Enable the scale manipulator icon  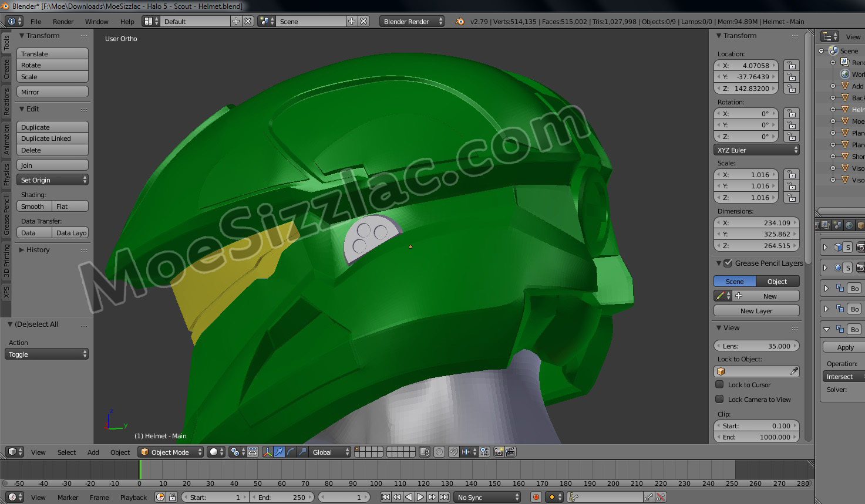pyautogui.click(x=302, y=452)
